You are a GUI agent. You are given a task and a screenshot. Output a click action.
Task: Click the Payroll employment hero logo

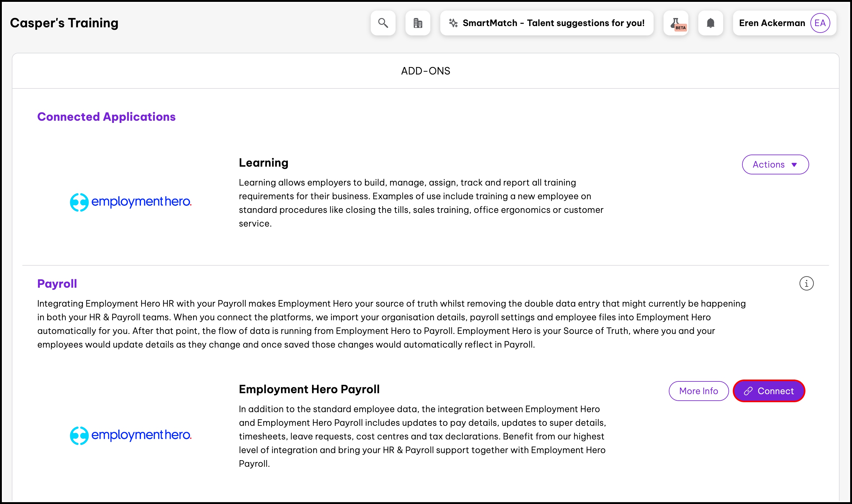[131, 435]
